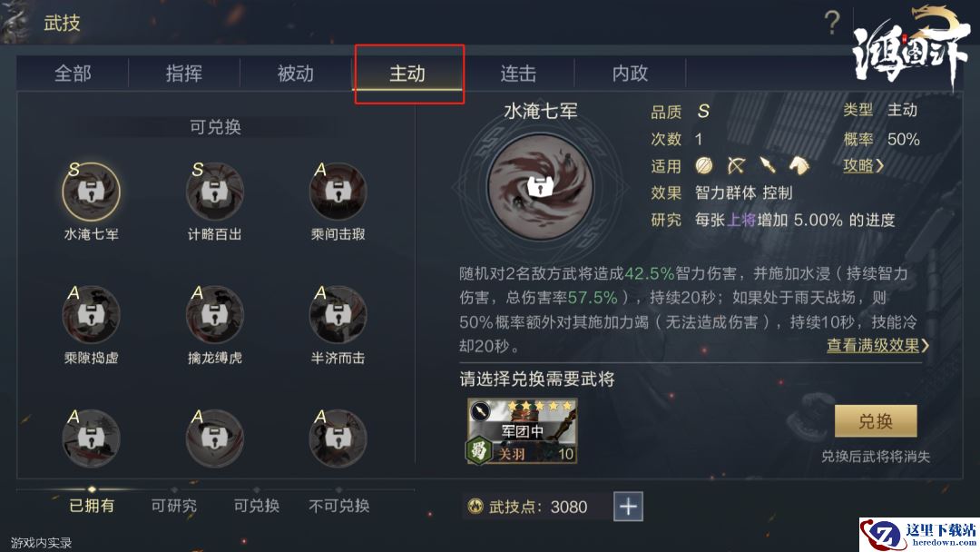
Task: Click the plus icon beside 武技点
Action: pos(628,507)
